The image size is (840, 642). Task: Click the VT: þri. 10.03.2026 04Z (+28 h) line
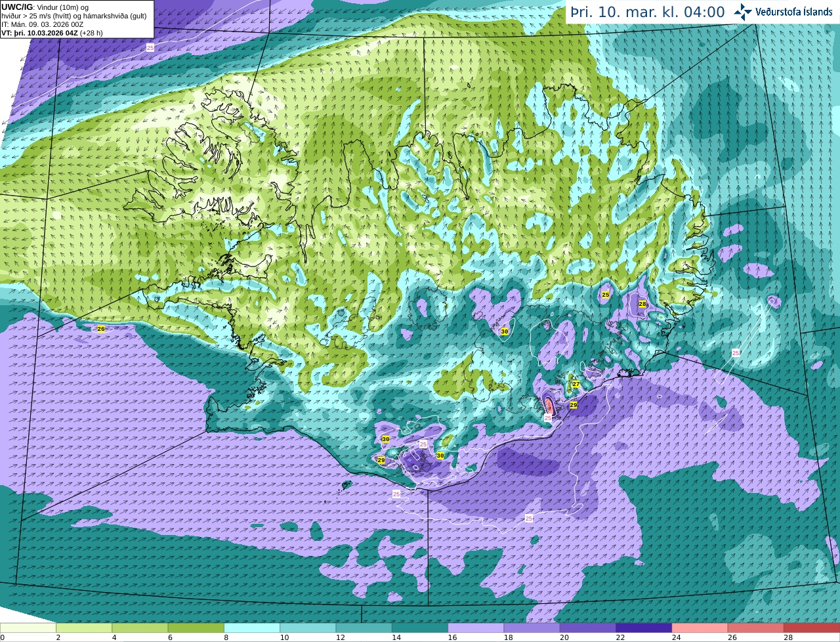point(52,33)
